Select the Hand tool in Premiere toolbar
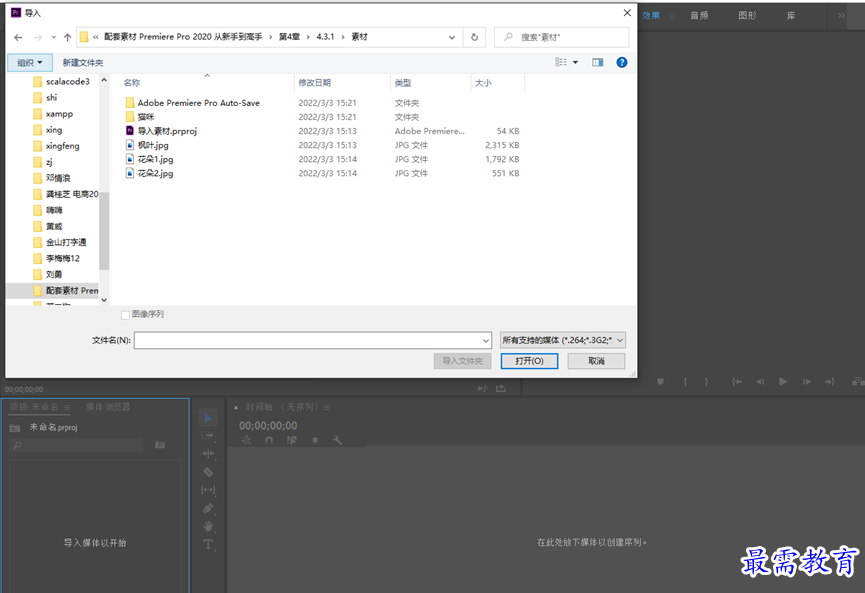This screenshot has height=593, width=865. tap(208, 526)
